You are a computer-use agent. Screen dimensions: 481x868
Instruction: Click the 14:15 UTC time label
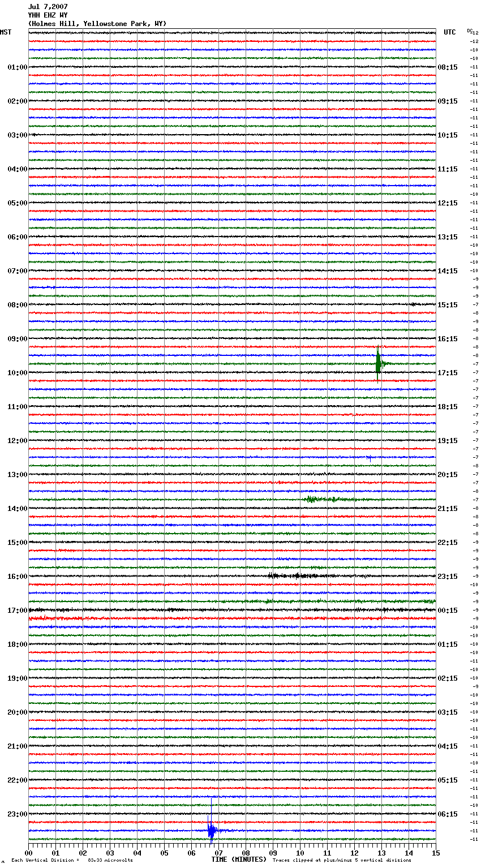(x=448, y=271)
